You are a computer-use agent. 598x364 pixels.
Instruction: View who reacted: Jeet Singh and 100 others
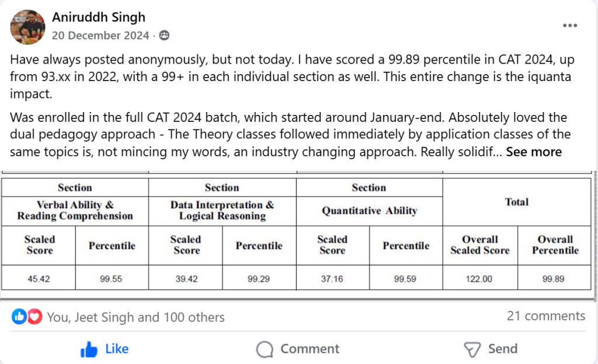[135, 317]
